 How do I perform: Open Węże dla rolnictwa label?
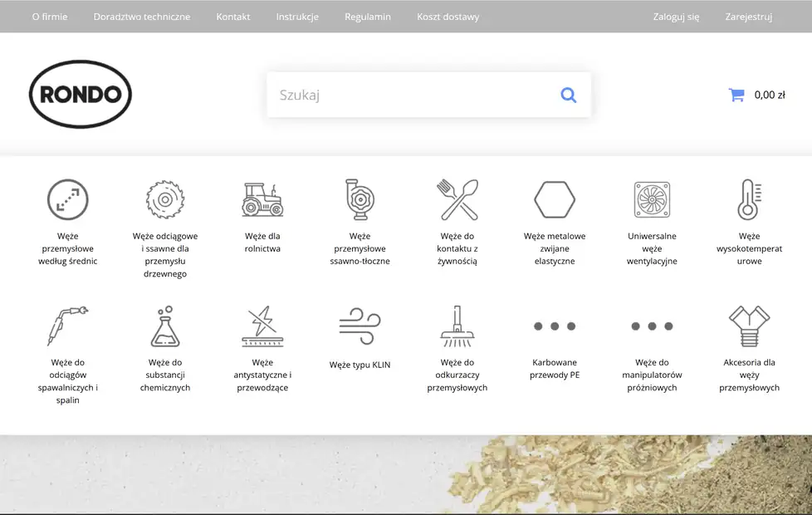pos(262,243)
